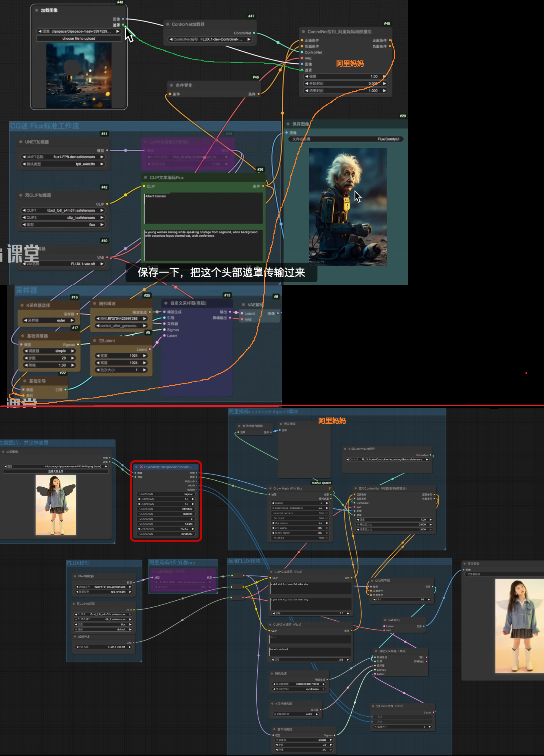Screen dimensions: 544x756
Task: Open the control_after_generate selector in 随机噪波 #25
Action: 122,326
